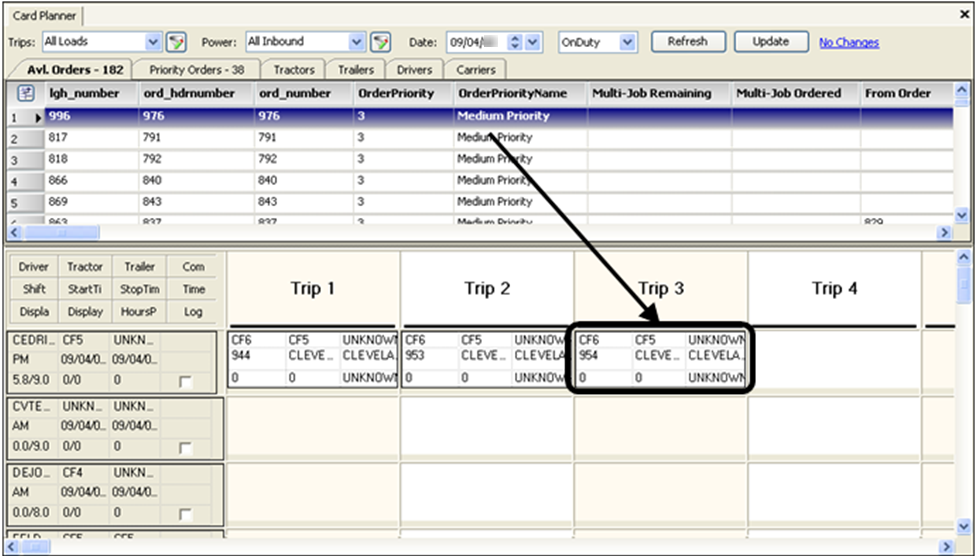The image size is (976, 557).
Task: Switch to the Priority Orders tab
Action: coord(196,70)
